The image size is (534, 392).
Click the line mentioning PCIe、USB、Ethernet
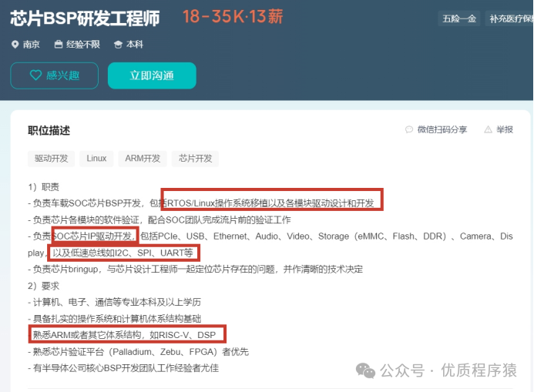point(270,236)
